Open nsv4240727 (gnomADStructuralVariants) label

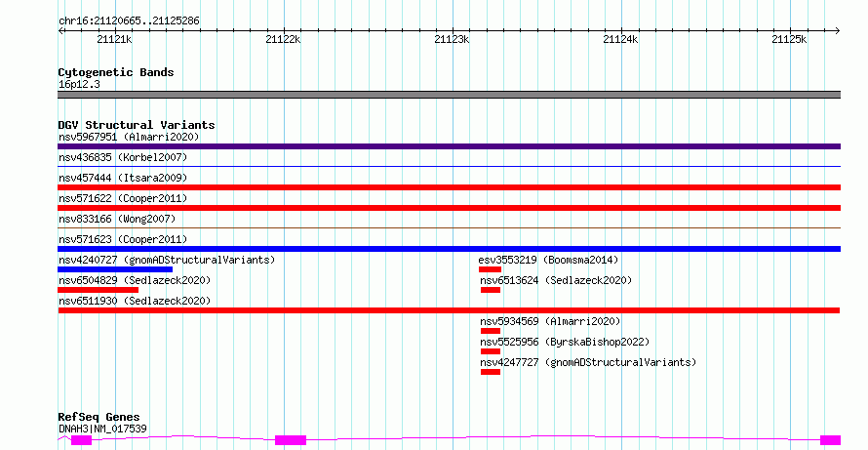pyautogui.click(x=167, y=260)
